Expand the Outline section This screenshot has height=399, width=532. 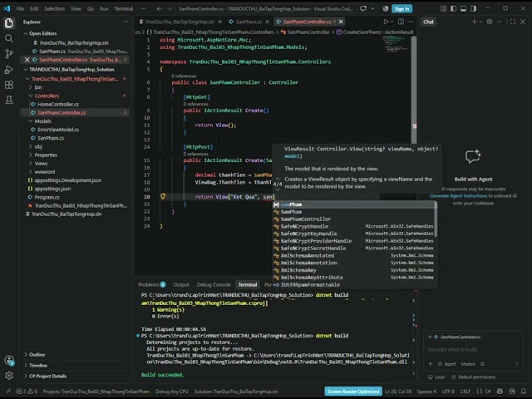click(x=37, y=355)
